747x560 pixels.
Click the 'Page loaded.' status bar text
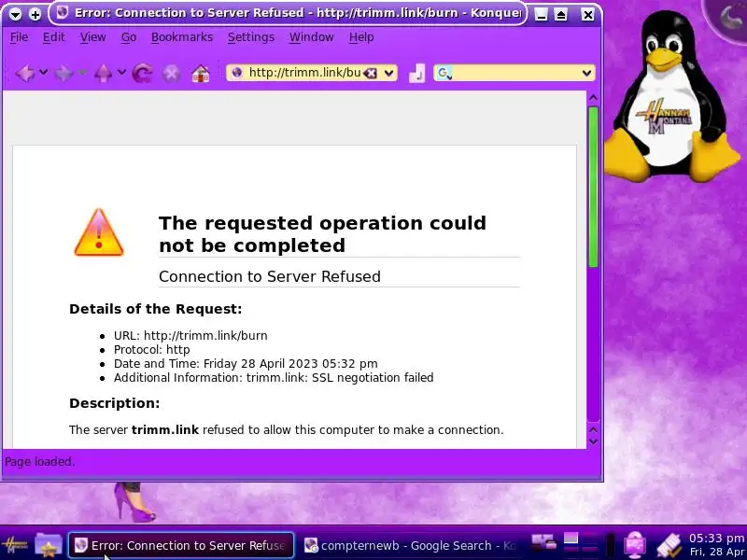39,461
